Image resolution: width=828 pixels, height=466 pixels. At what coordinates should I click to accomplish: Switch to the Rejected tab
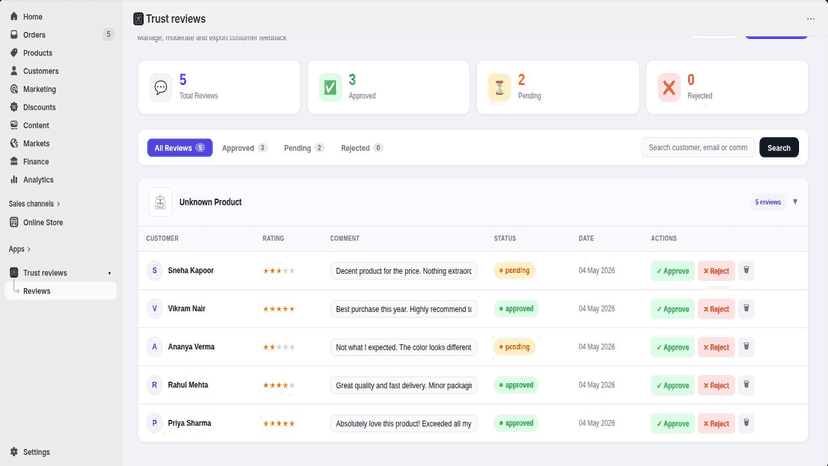pyautogui.click(x=362, y=148)
